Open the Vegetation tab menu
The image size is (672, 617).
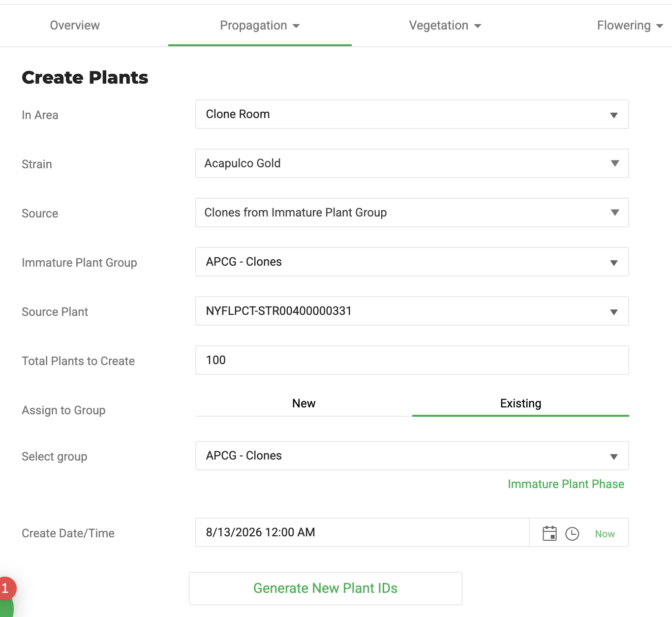(x=445, y=26)
